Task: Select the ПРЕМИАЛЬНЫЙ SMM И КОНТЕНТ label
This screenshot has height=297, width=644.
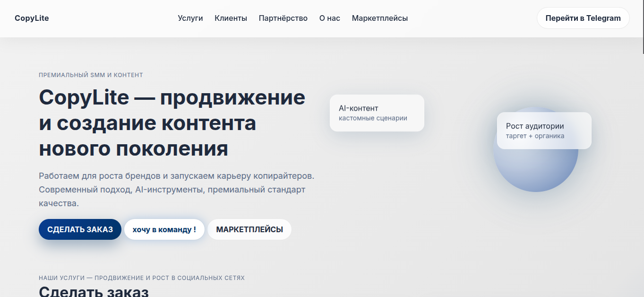Action: pyautogui.click(x=91, y=75)
